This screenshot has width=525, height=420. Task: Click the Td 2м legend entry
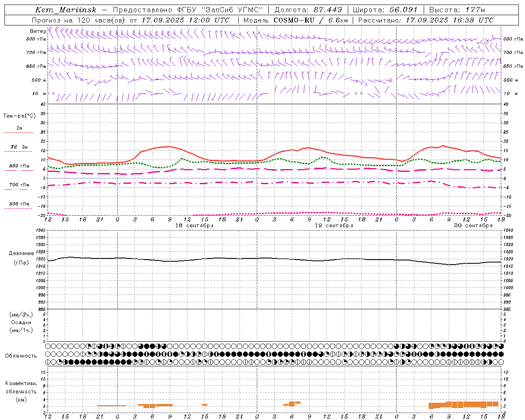(x=19, y=147)
